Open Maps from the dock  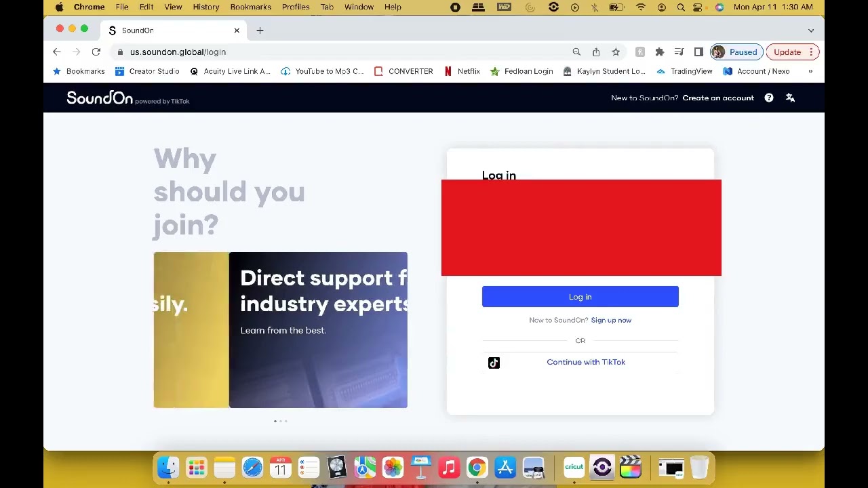(365, 468)
